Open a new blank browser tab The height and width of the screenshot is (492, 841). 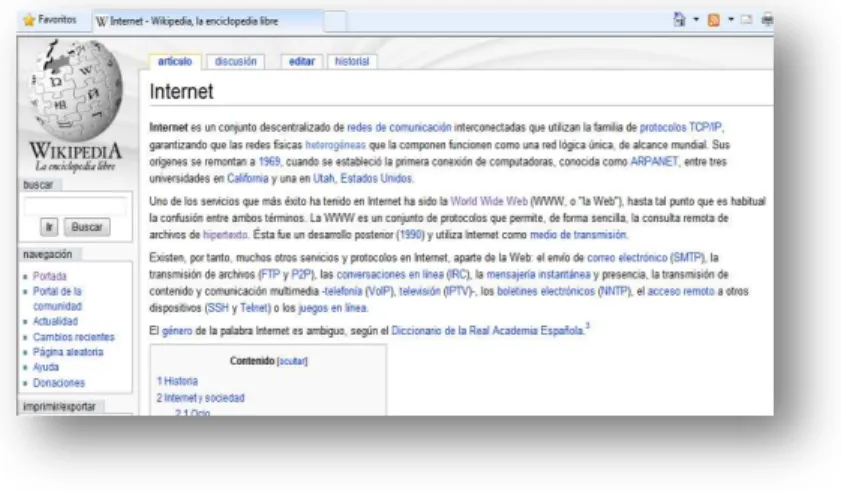tap(335, 21)
